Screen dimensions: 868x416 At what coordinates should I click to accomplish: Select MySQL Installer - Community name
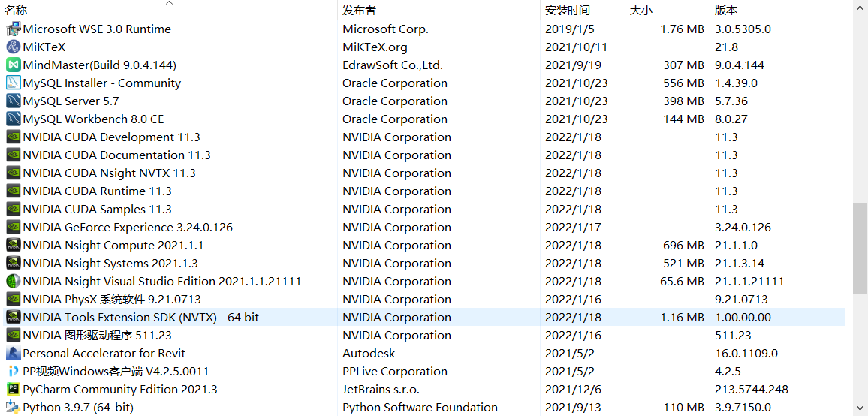[102, 83]
